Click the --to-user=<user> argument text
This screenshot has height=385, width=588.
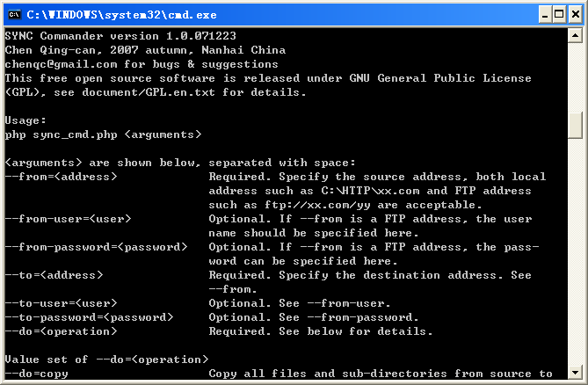62,303
